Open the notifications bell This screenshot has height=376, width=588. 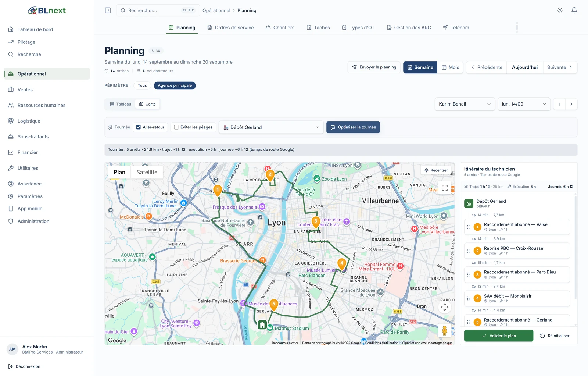574,10
